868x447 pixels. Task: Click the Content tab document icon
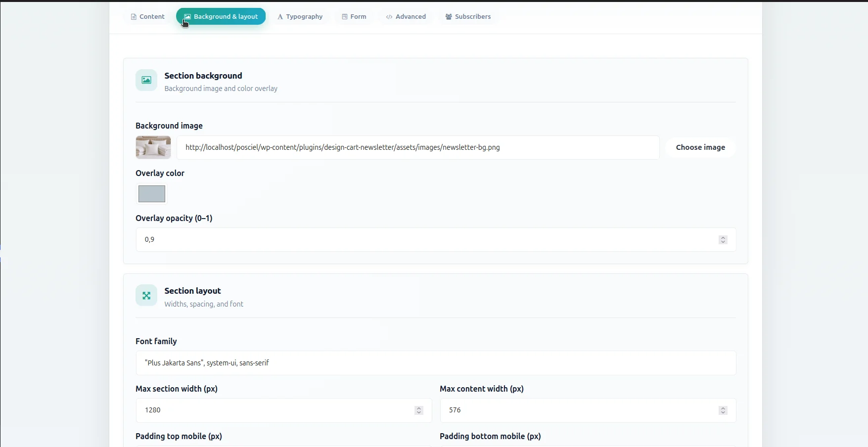point(134,17)
